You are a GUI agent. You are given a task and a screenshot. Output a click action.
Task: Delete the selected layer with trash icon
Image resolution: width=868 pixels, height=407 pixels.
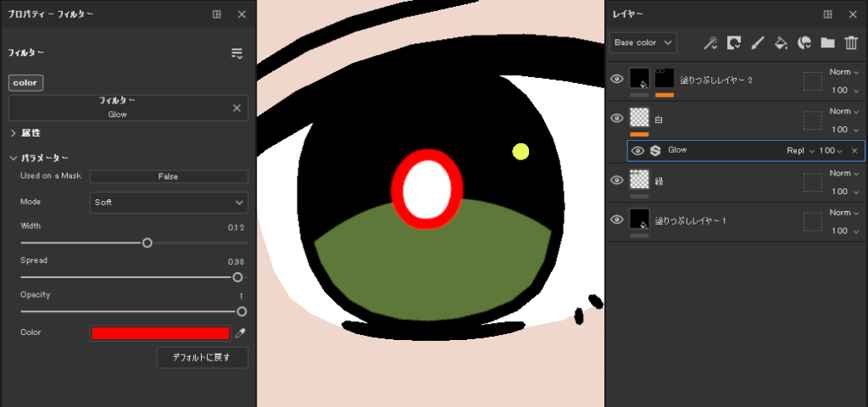pos(851,42)
